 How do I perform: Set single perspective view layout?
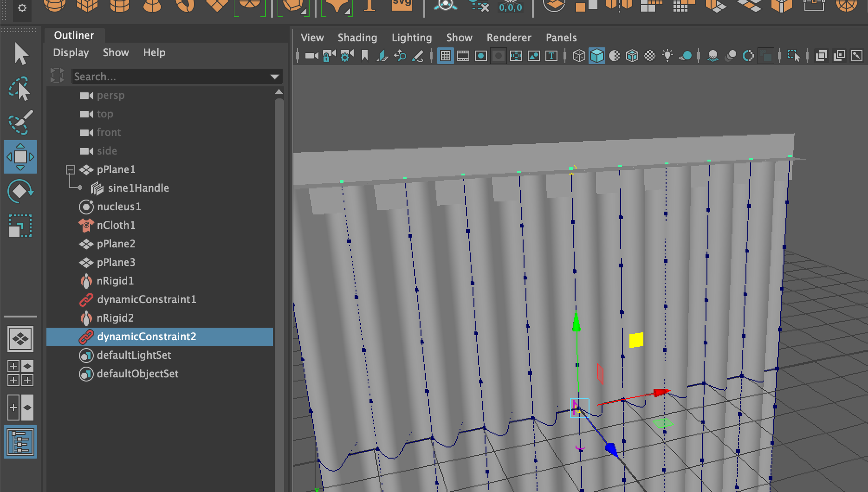point(20,339)
